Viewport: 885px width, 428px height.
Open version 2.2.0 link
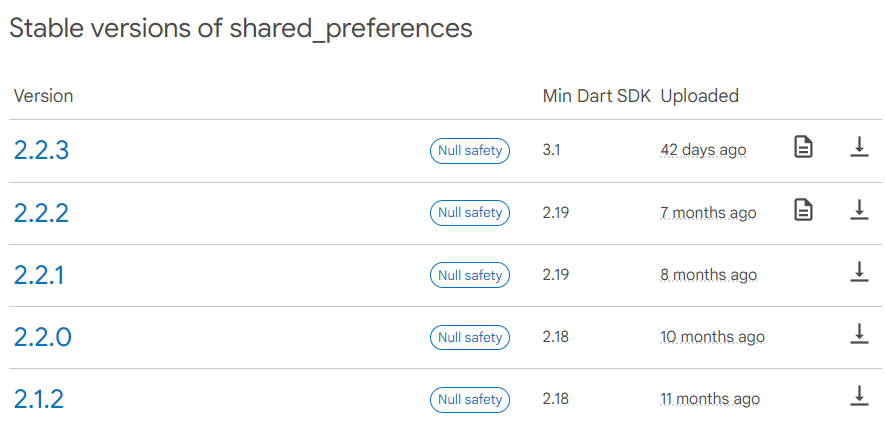click(42, 338)
